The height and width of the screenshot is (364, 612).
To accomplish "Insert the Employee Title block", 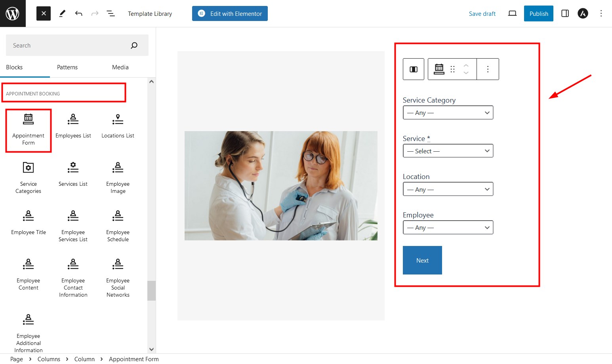I will 29,223.
